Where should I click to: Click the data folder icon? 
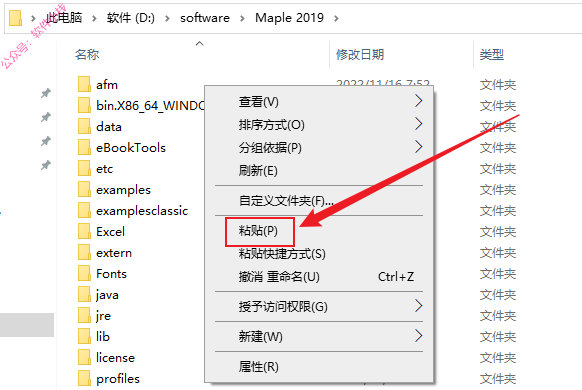click(84, 127)
